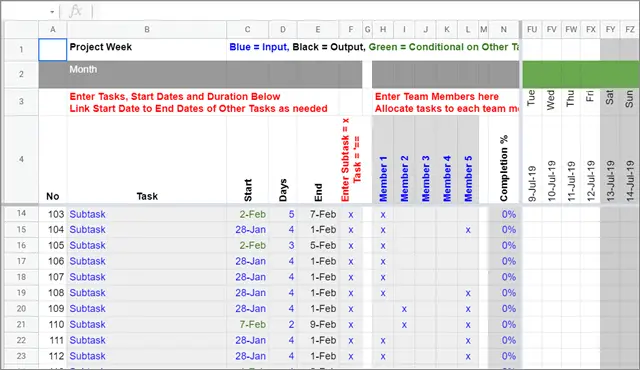Click the 'Blue = Input' legend text
Screen dimensions: 640x370
(x=259, y=47)
